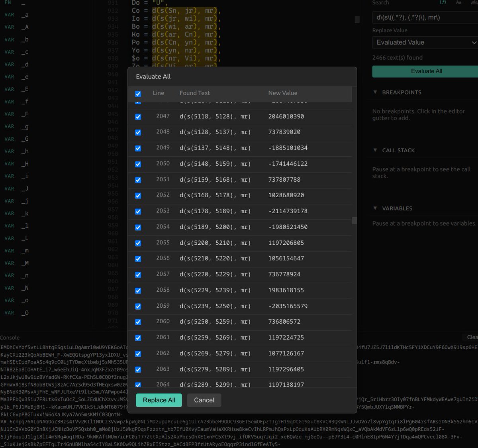Select variable _O in the outline list
This screenshot has height=448, width=478.
(x=25, y=313)
